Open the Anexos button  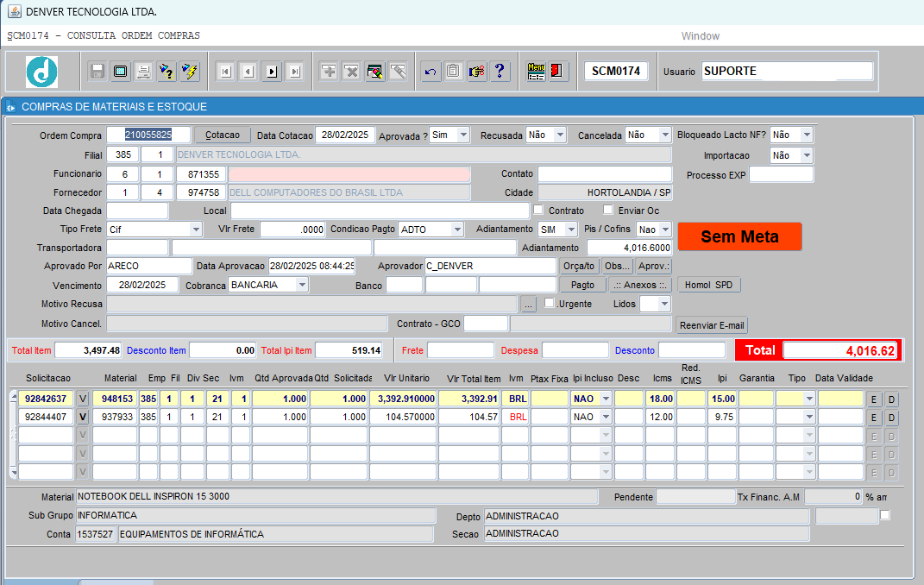pos(639,285)
